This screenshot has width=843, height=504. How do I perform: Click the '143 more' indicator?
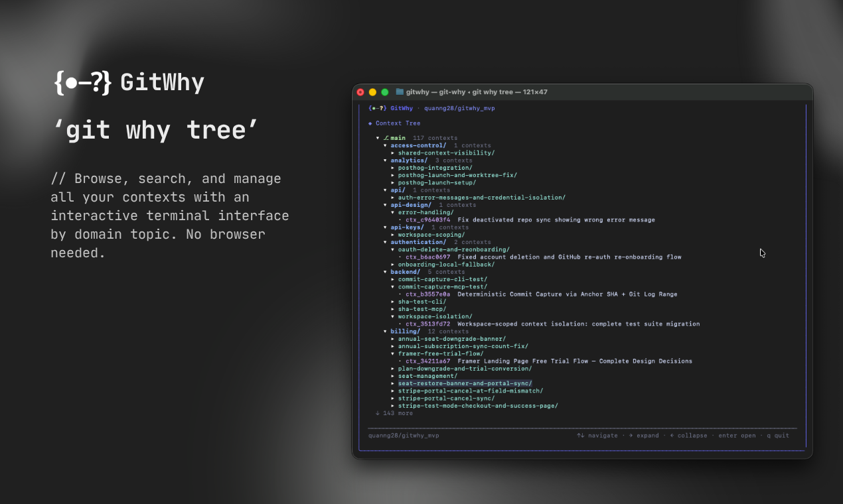[394, 413]
